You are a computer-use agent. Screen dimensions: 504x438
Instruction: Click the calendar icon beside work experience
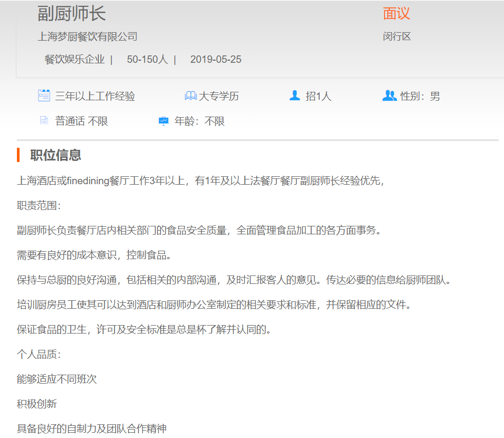pos(44,96)
